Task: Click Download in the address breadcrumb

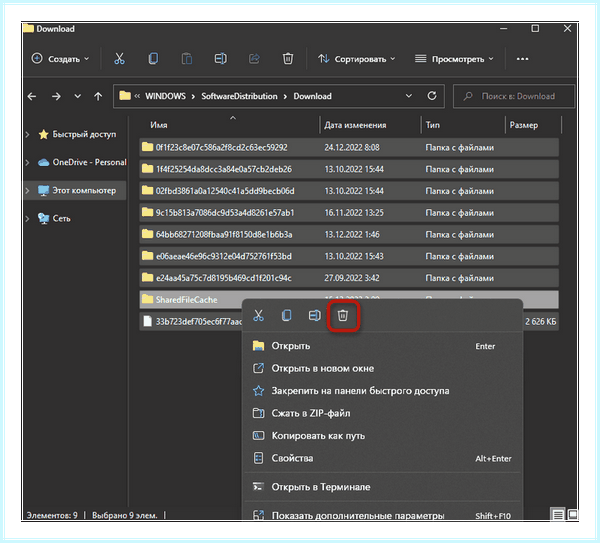Action: pos(312,96)
